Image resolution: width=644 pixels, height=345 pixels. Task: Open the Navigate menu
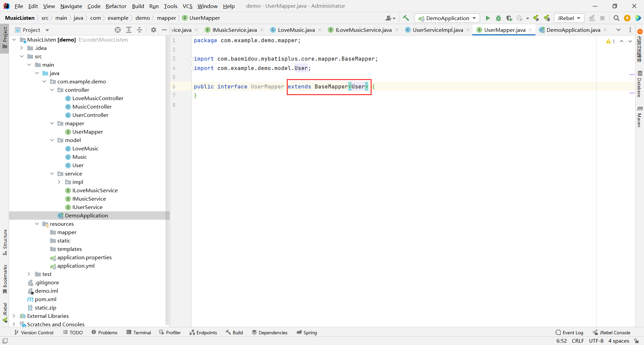point(71,6)
